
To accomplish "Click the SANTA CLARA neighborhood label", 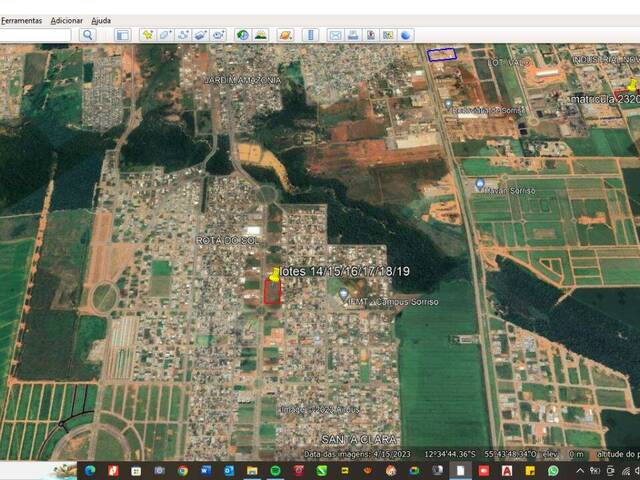I will pyautogui.click(x=359, y=440).
